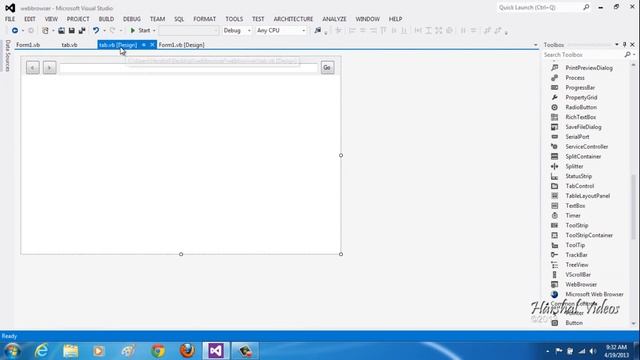Screen dimensions: 640x360
Task: Open the Debug configuration dropdown
Action: pyautogui.click(x=237, y=31)
